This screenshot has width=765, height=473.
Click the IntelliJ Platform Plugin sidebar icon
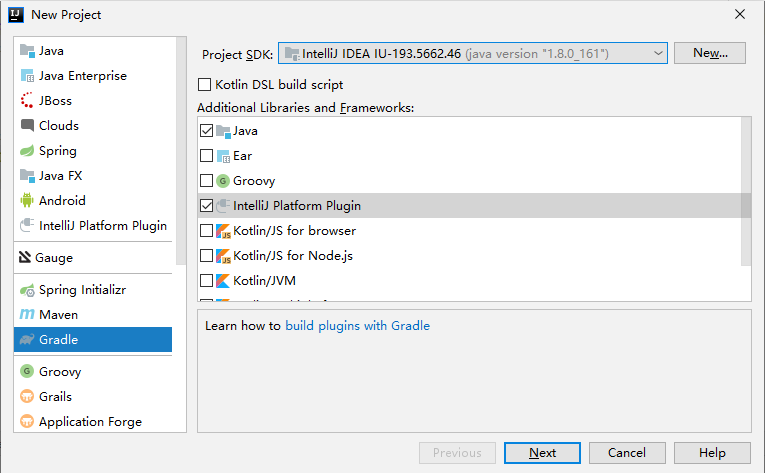tap(27, 225)
